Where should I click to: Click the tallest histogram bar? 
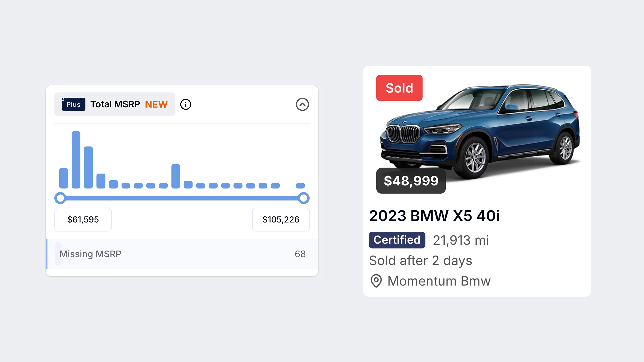point(76,160)
